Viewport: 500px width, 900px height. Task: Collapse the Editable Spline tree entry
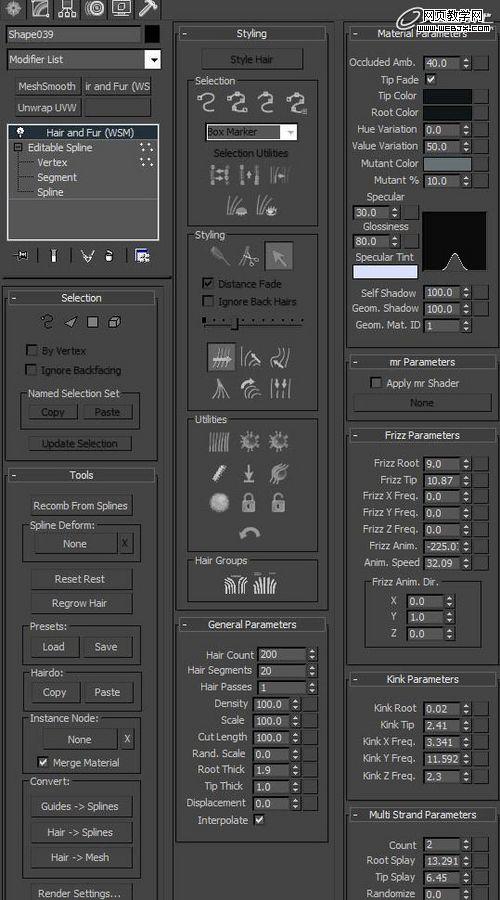(19, 148)
